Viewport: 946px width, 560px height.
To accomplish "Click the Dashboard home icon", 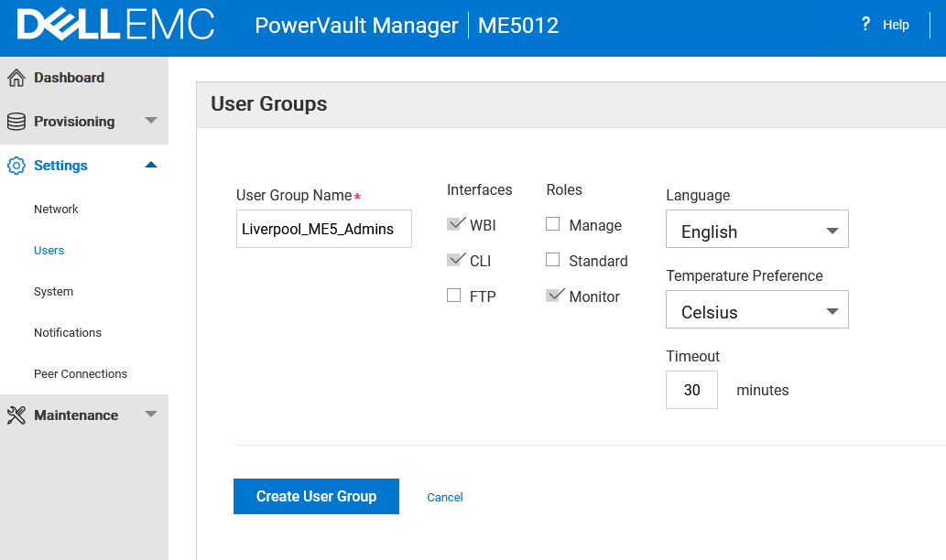I will 16,77.
